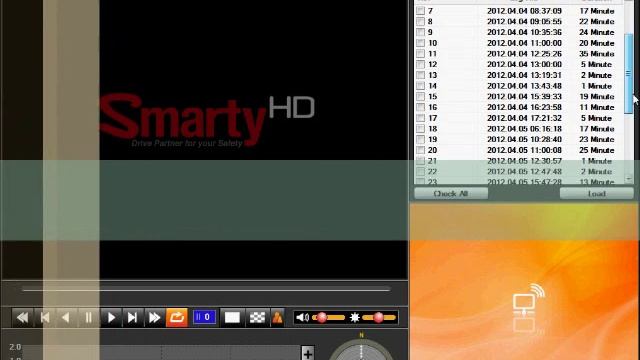Click the blue frame counter indicator

(204, 317)
